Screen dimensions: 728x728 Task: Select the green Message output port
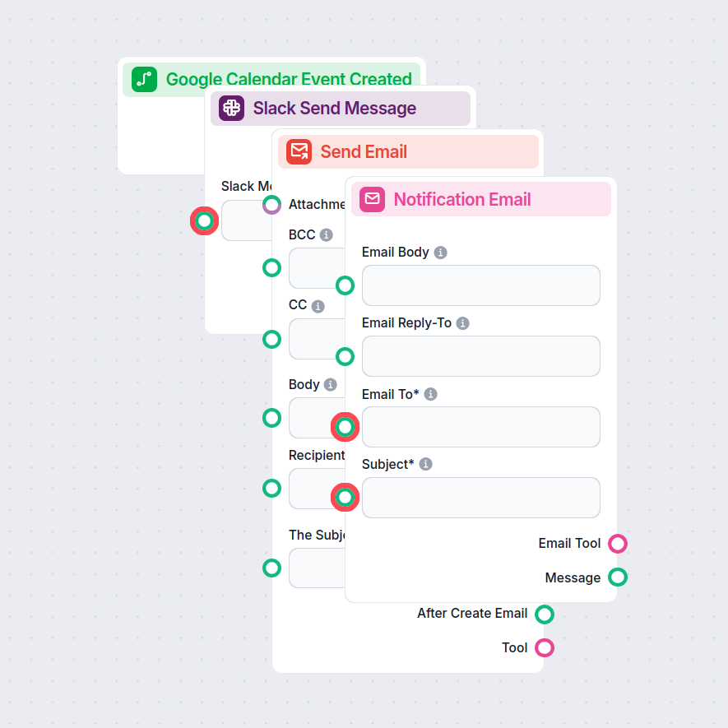coord(619,577)
